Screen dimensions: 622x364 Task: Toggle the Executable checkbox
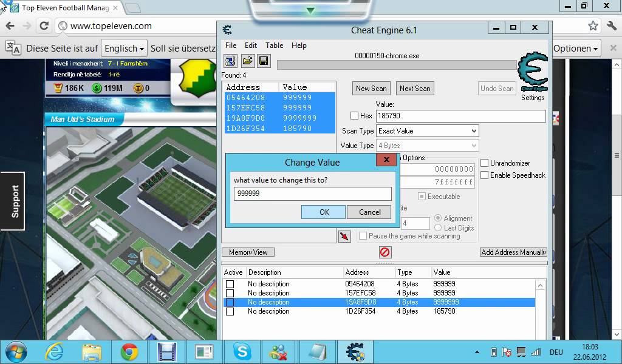pos(422,197)
